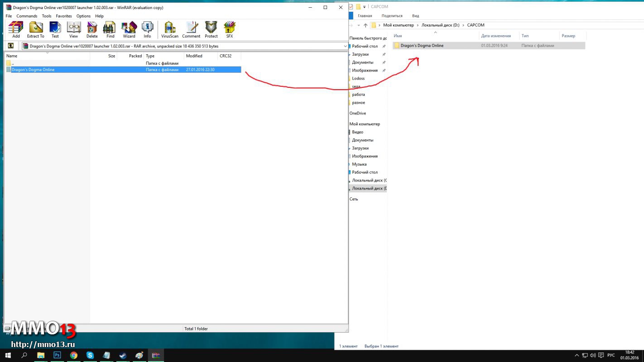Select Dragon's Dogma Online folder in Explorer
Image resolution: width=644 pixels, height=362 pixels.
coord(489,46)
